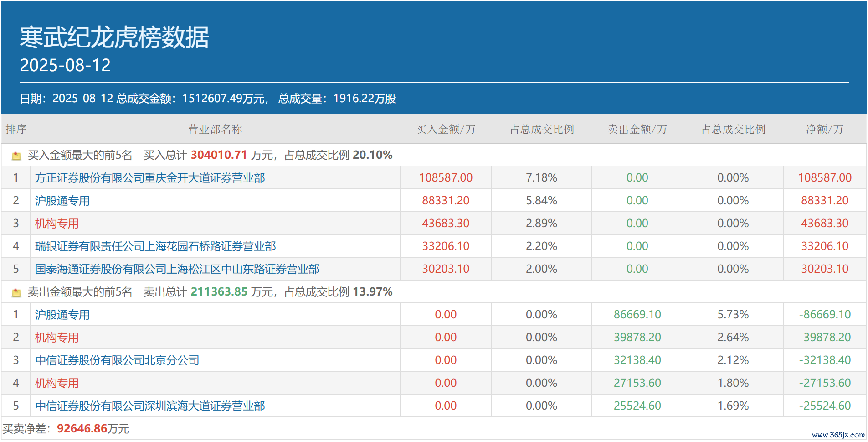This screenshot has height=442, width=868.
Task: Click the icon beside 卖出金额最大的前5名
Action: [16, 292]
